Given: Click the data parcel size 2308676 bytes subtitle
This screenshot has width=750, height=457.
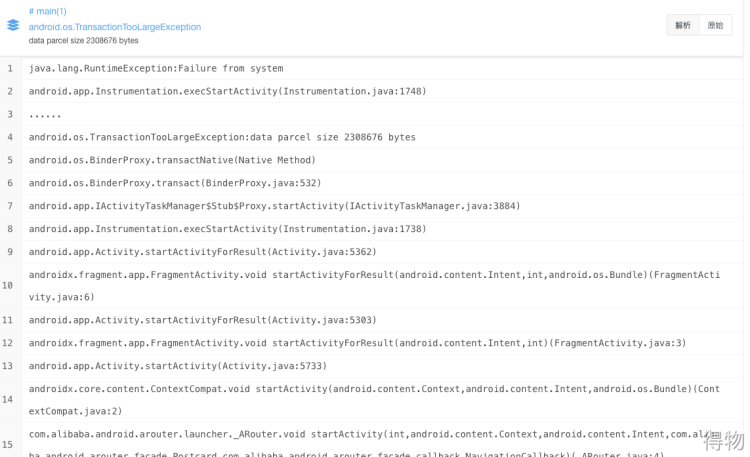Looking at the screenshot, I should (x=83, y=41).
